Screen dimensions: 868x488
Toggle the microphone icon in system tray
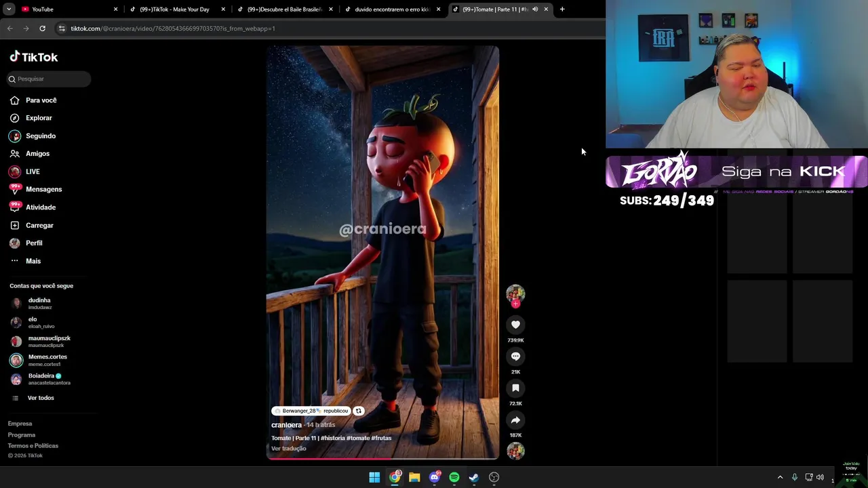tap(795, 478)
